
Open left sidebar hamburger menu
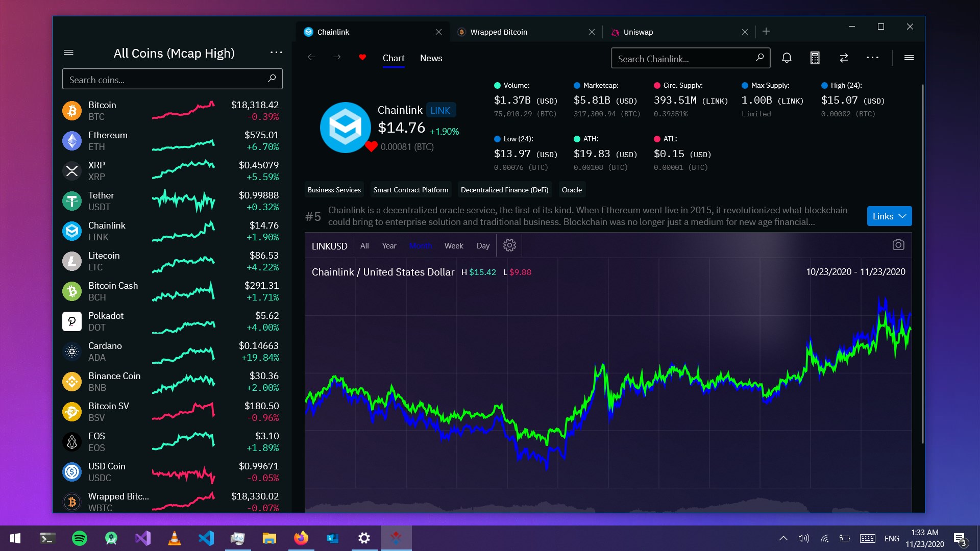[x=68, y=53]
